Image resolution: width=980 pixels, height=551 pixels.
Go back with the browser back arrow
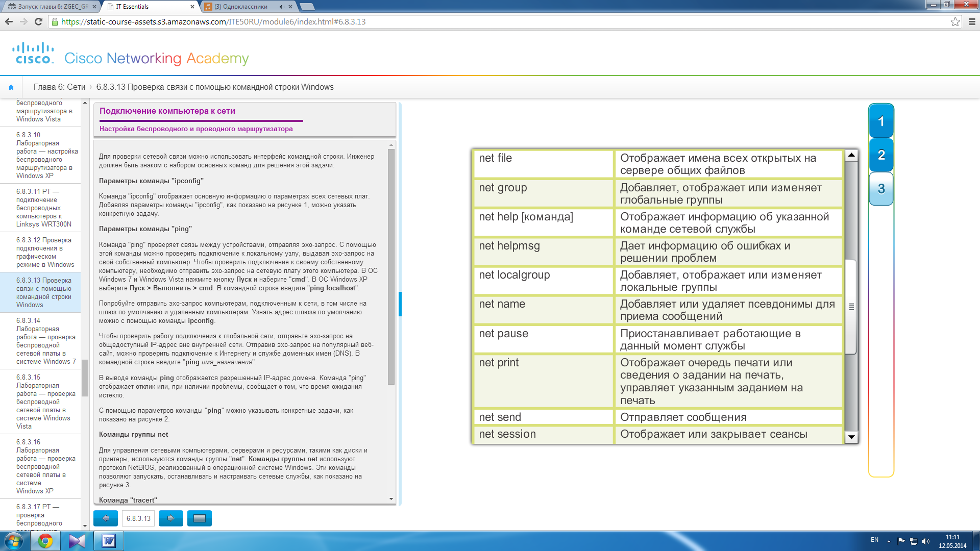(9, 21)
